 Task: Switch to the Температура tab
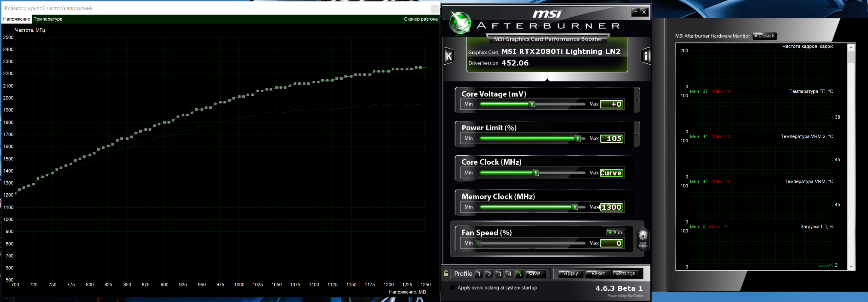(x=48, y=19)
